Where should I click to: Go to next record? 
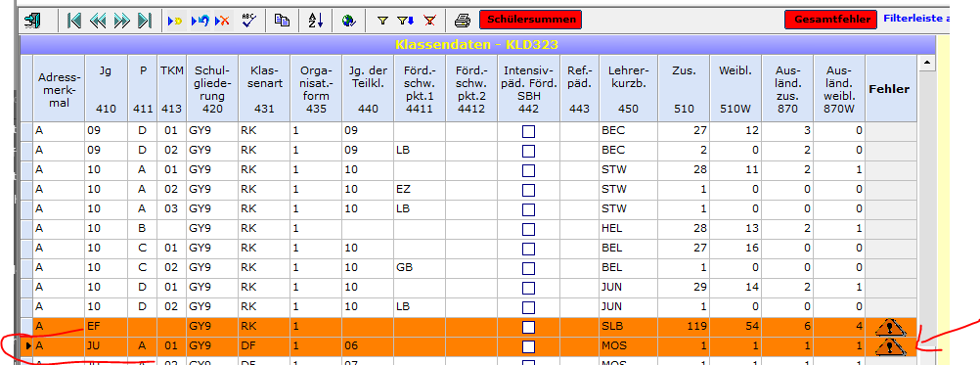click(x=121, y=20)
